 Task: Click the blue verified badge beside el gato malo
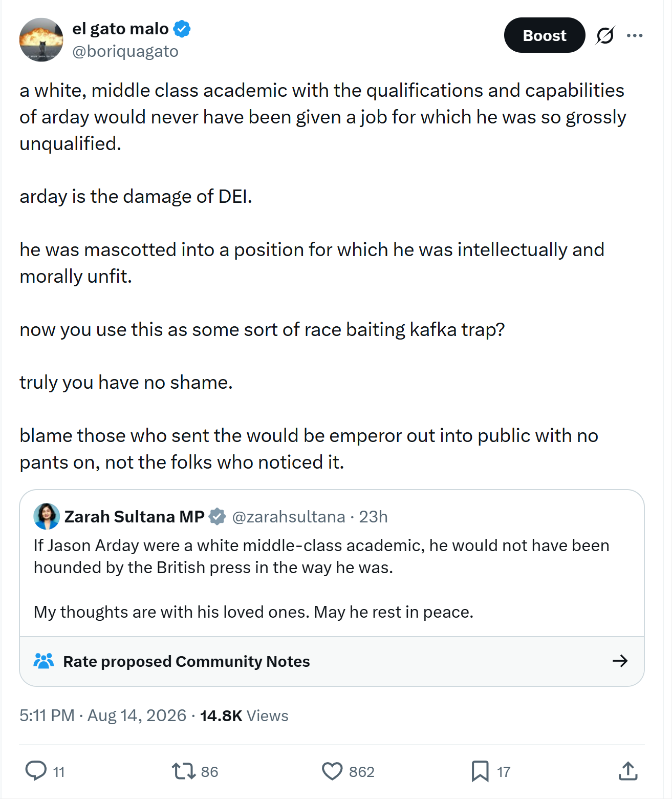click(182, 29)
